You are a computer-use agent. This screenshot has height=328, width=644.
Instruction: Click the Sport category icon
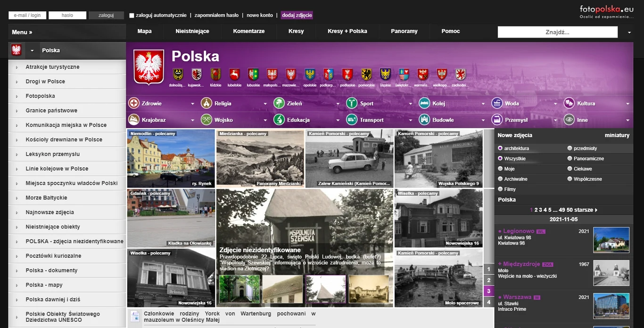[352, 103]
